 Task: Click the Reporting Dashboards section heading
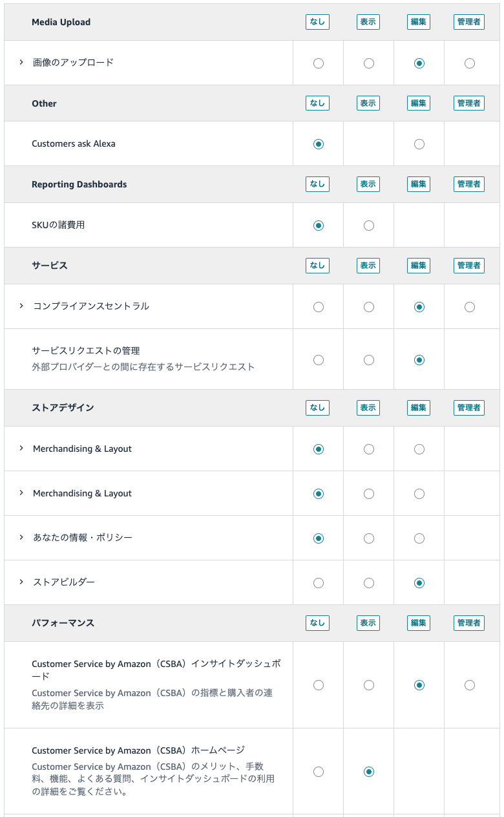coord(79,184)
